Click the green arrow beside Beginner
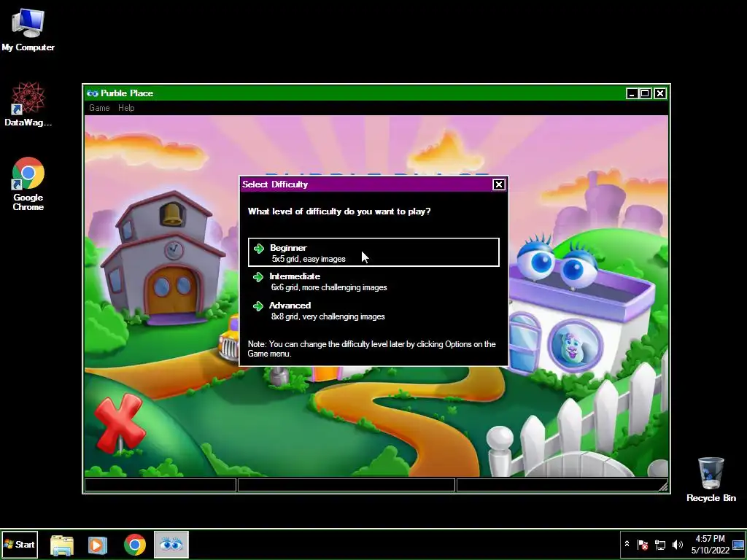Viewport: 747px width, 560px height. click(259, 248)
